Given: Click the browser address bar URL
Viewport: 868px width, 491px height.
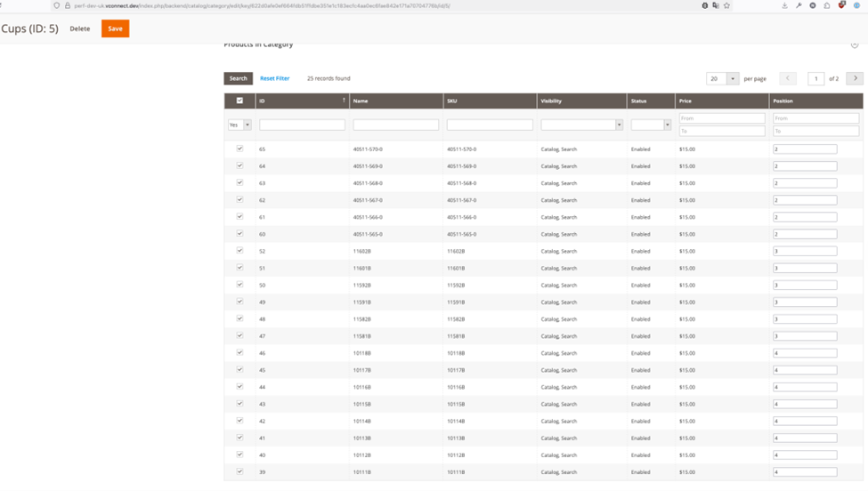Looking at the screenshot, I should click(261, 5).
